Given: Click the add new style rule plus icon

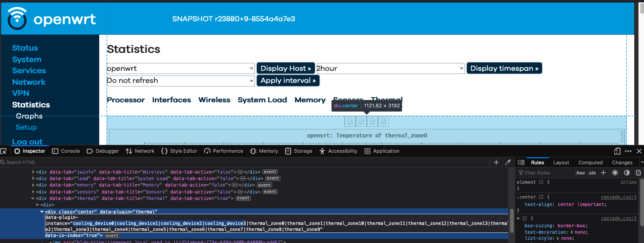Looking at the screenshot, I should pos(603,173).
